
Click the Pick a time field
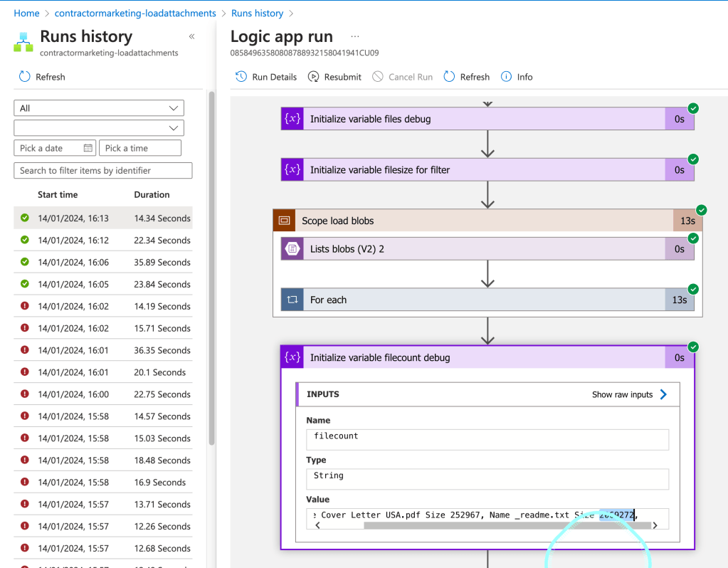[x=140, y=148]
